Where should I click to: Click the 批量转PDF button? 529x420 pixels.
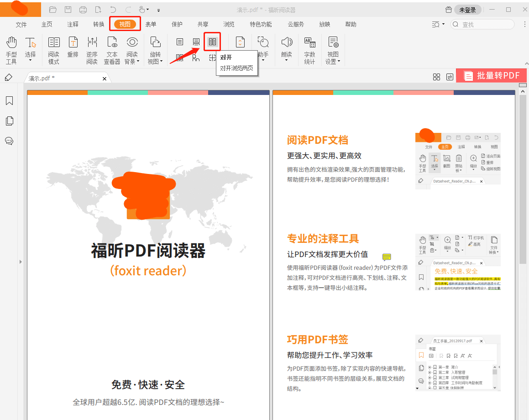click(x=491, y=76)
